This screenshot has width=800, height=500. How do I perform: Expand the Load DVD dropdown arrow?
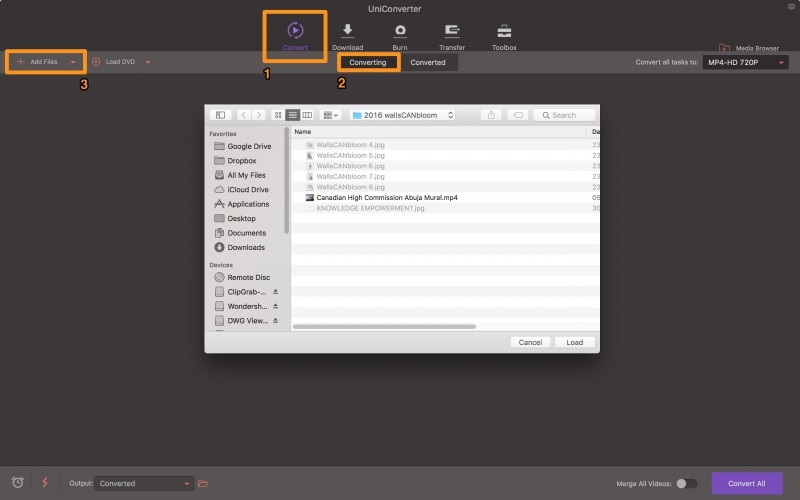pyautogui.click(x=148, y=62)
